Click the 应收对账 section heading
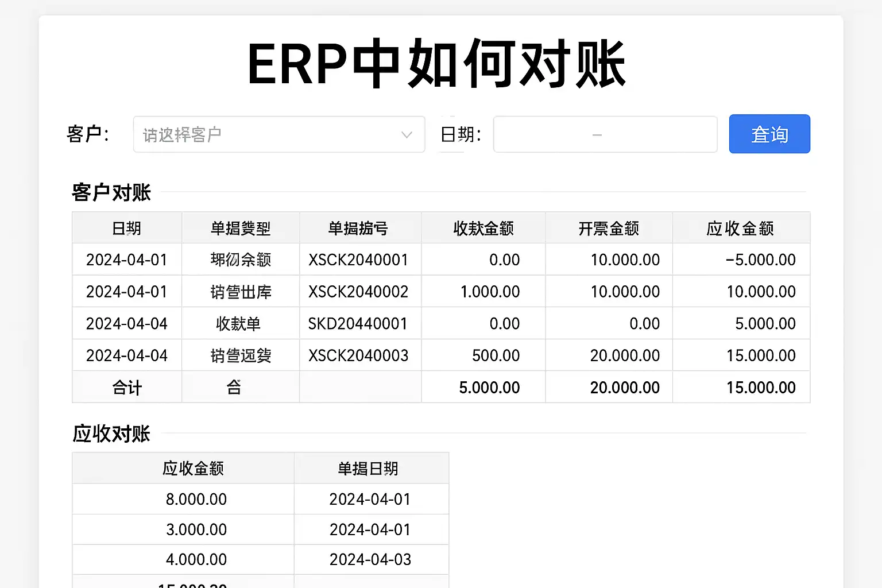This screenshot has height=588, width=882. pos(111,434)
